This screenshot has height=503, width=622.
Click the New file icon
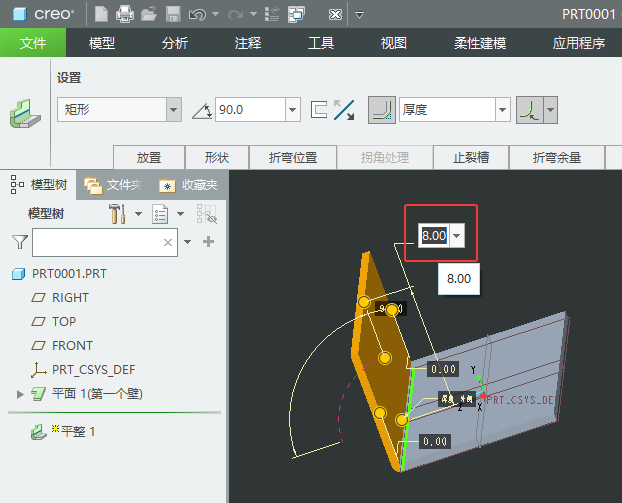(x=101, y=15)
